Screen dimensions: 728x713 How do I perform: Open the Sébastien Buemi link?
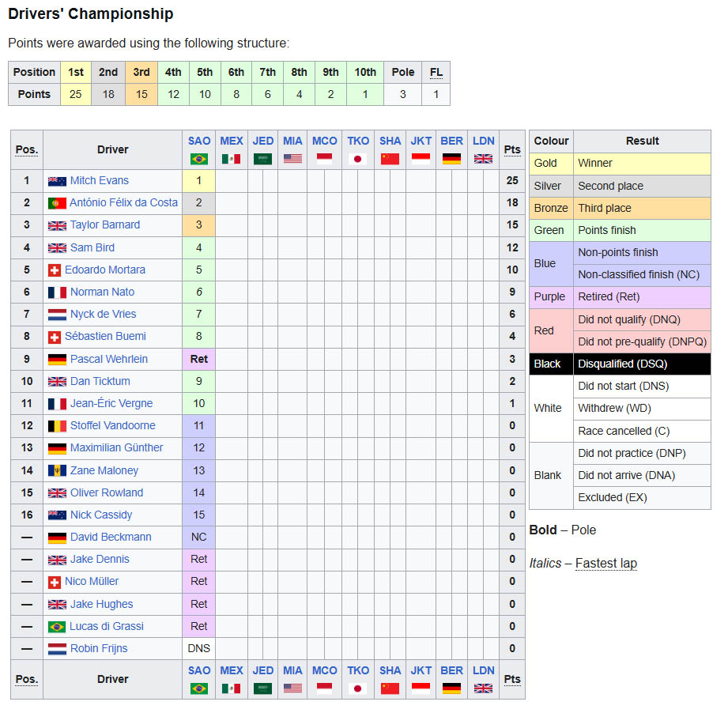tap(105, 336)
